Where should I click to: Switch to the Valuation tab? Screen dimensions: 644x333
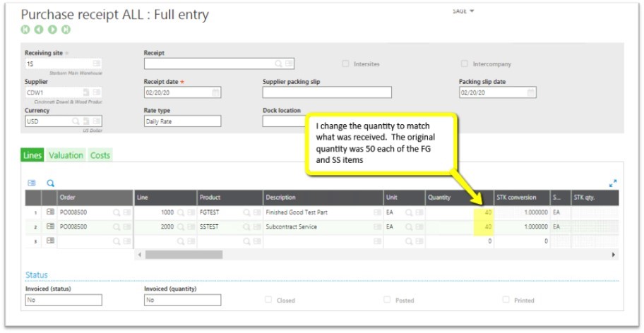point(66,155)
